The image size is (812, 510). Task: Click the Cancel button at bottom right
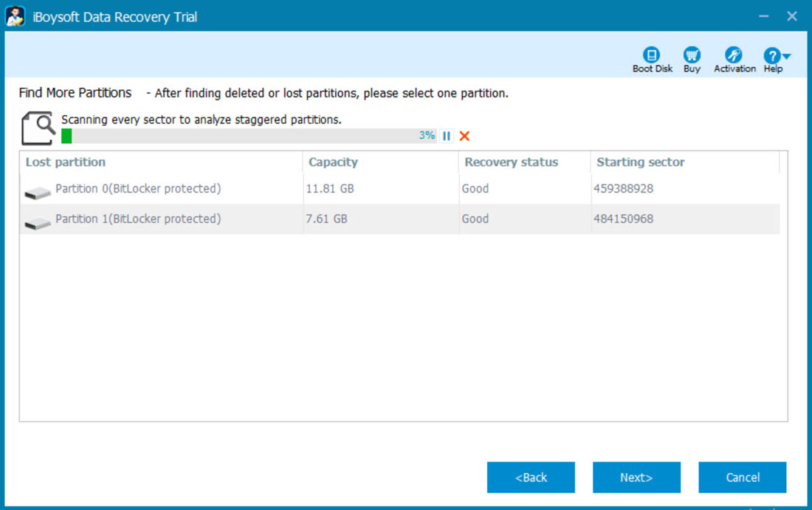pos(743,478)
